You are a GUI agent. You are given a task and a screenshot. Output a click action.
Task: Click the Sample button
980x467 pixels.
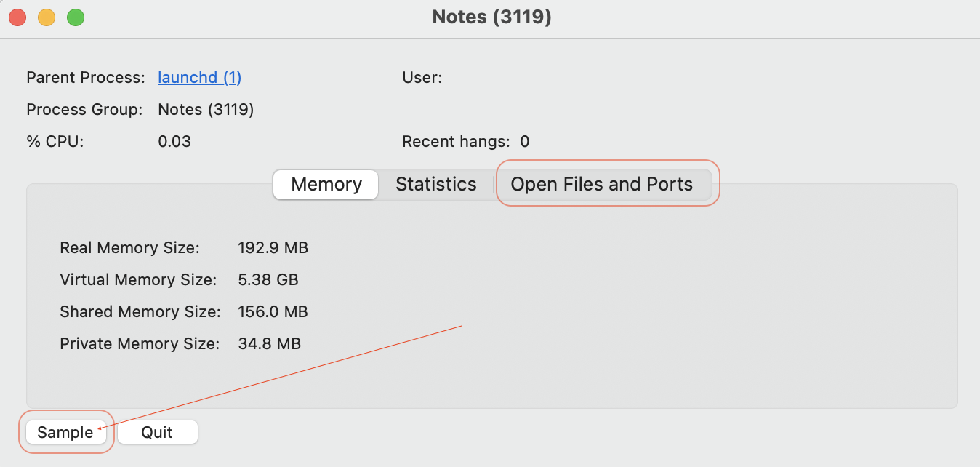[x=65, y=432]
